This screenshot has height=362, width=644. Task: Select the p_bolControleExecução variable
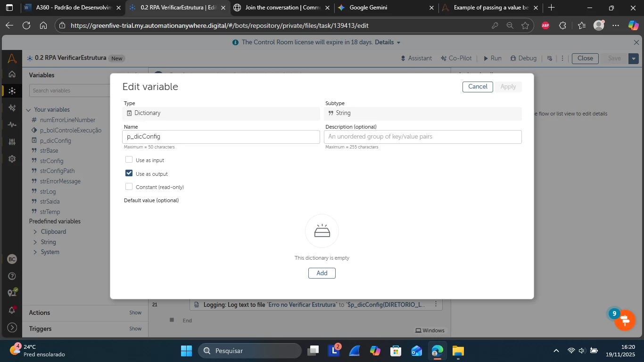pos(70,130)
